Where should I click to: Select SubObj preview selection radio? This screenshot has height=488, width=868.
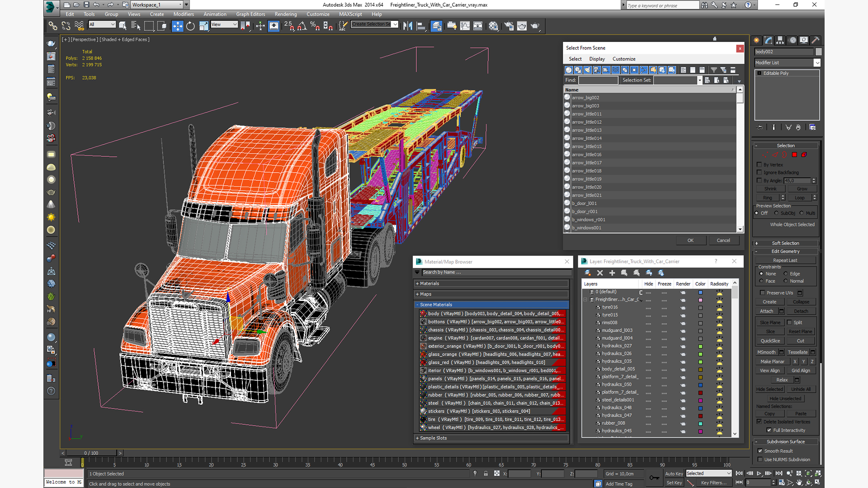click(776, 213)
